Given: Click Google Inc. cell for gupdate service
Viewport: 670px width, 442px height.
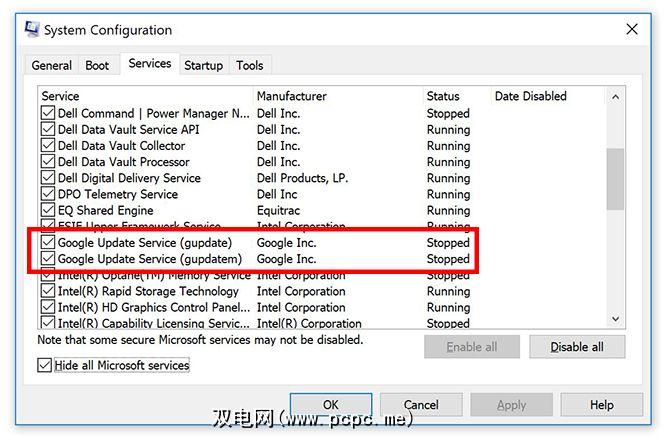Looking at the screenshot, I should 286,242.
